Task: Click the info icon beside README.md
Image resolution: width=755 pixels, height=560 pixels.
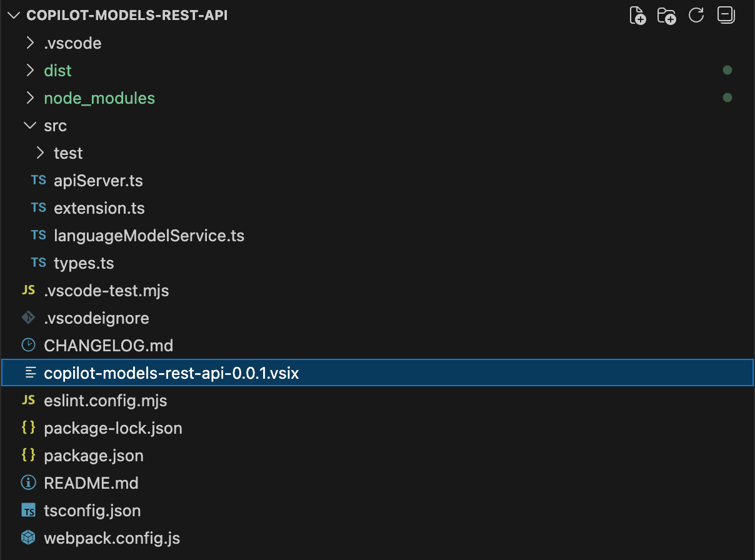Action: click(28, 483)
